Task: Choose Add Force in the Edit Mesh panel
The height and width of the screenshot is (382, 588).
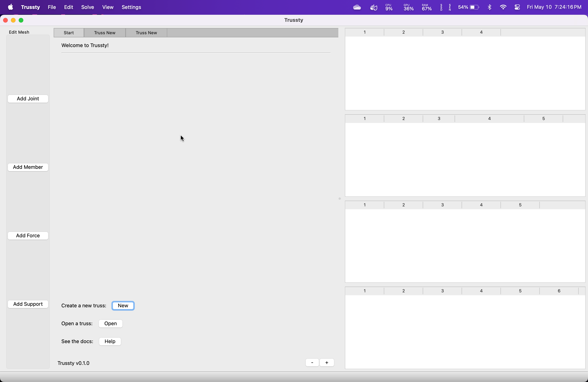Action: pos(28,236)
